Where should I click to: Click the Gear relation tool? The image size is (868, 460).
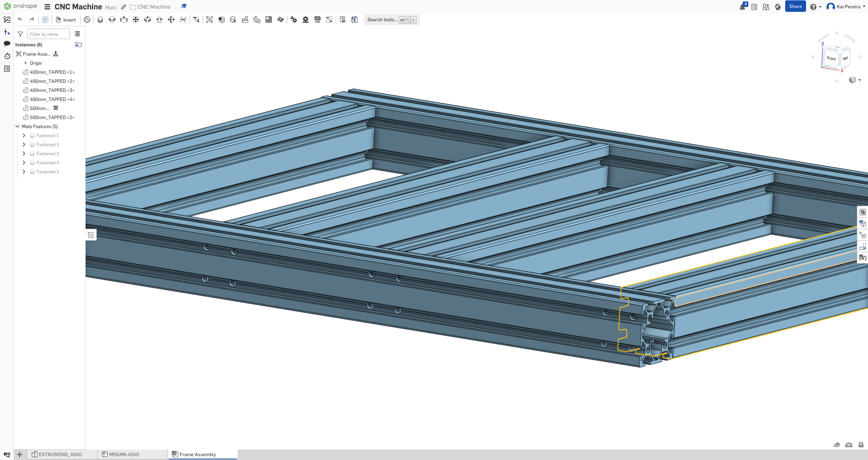pyautogui.click(x=294, y=20)
